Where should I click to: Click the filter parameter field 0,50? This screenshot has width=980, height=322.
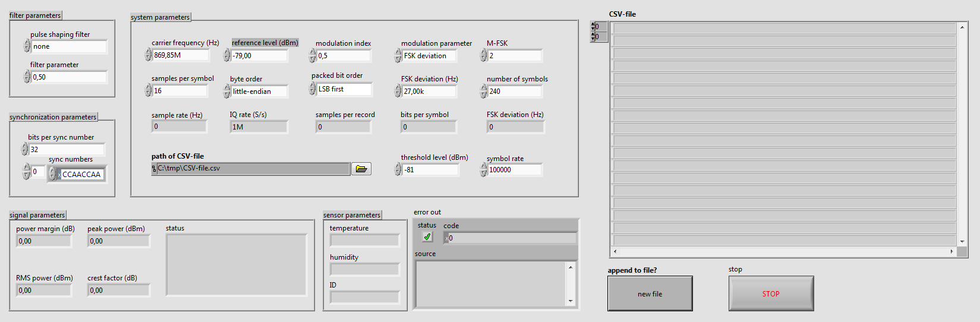pos(69,77)
